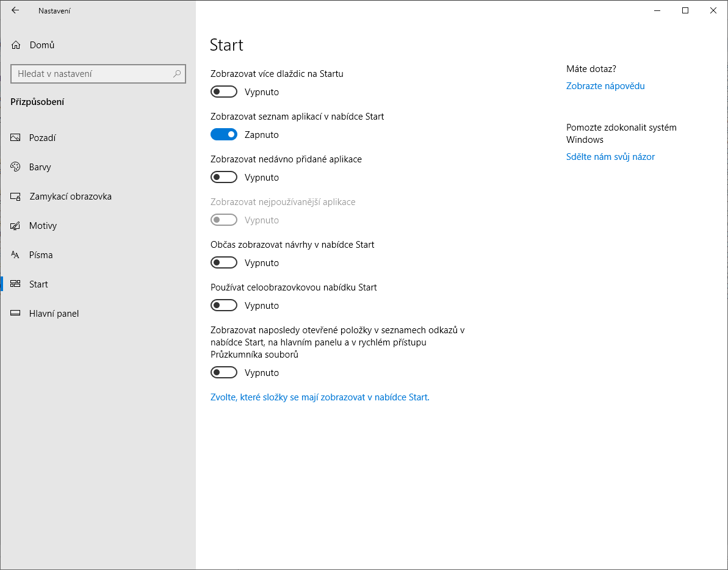728x570 pixels.
Task: Click the back arrow icon in title bar
Action: [x=15, y=10]
